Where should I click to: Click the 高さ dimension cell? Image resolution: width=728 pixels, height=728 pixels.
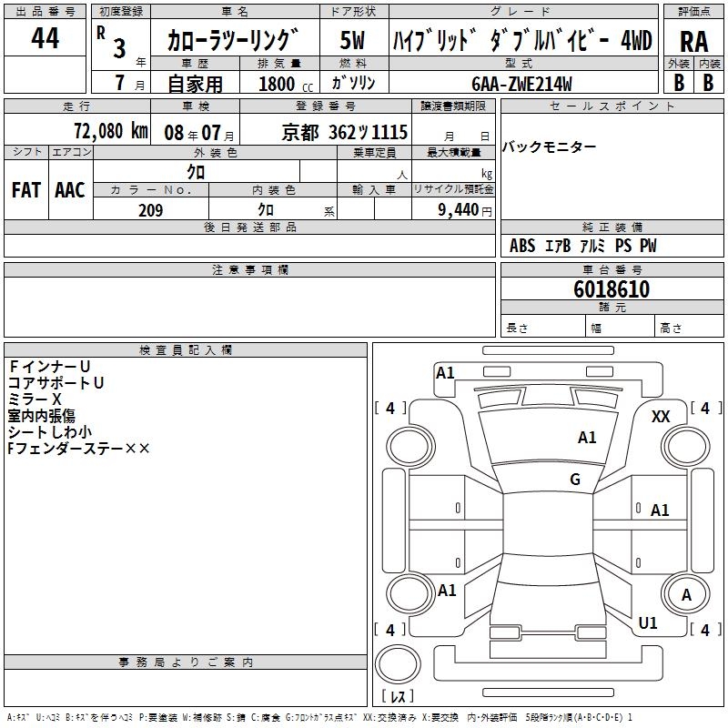coord(689,328)
